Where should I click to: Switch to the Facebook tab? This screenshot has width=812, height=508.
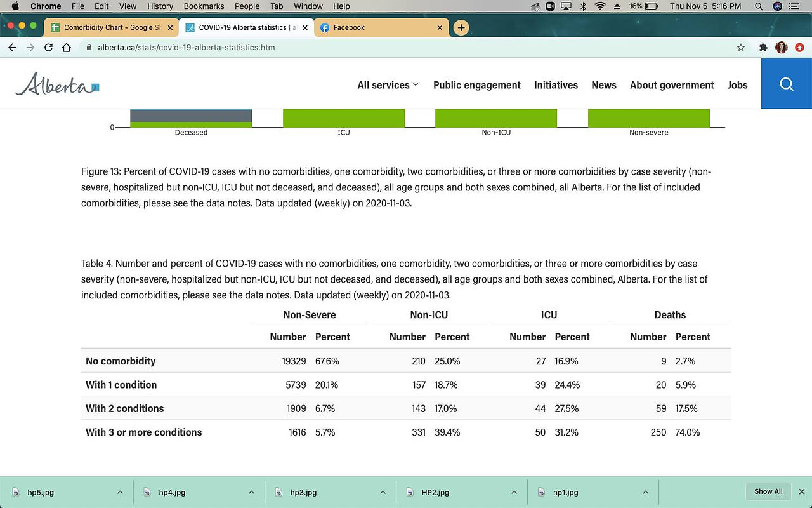coord(381,27)
